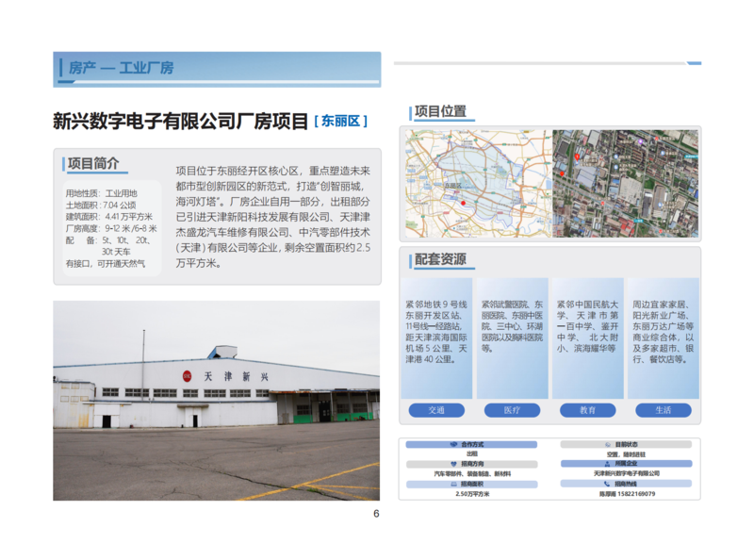Select the 所属企业 label bar
754x560 pixels.
[626, 464]
